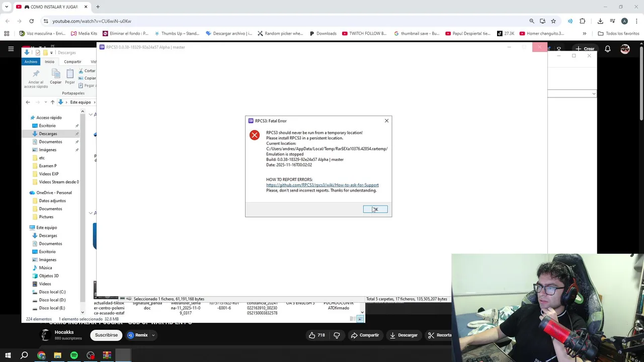The image size is (644, 362).
Task: Open Explorer recent locations dropdown arrow
Action: [x=45, y=102]
